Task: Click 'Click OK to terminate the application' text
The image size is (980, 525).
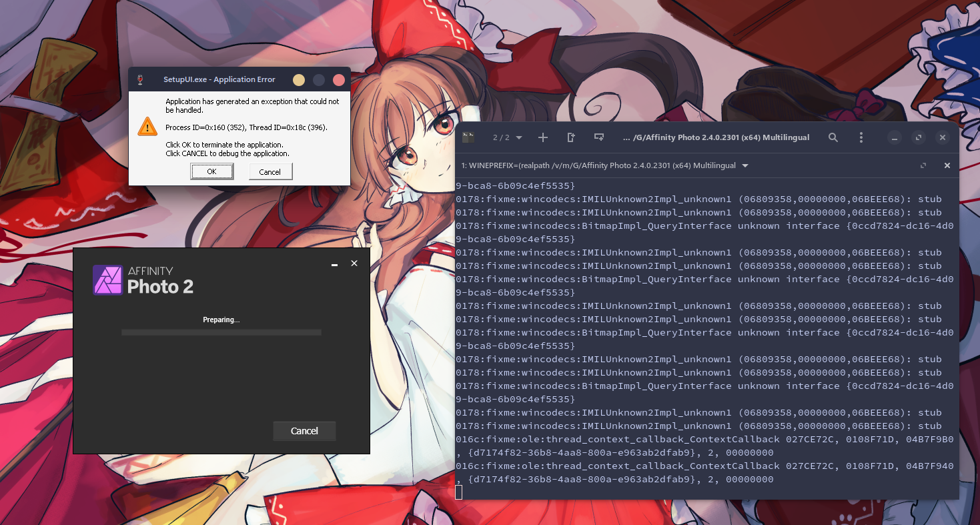Action: click(x=225, y=145)
